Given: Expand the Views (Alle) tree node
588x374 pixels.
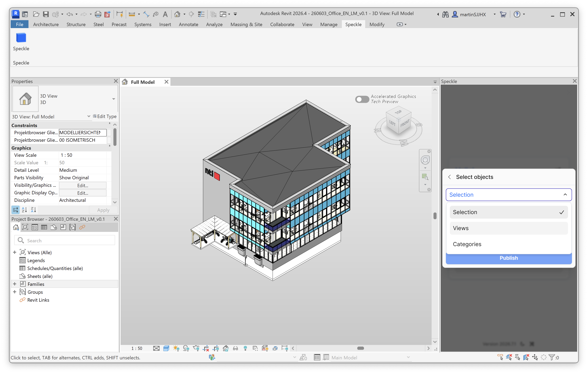Looking at the screenshot, I should click(15, 252).
